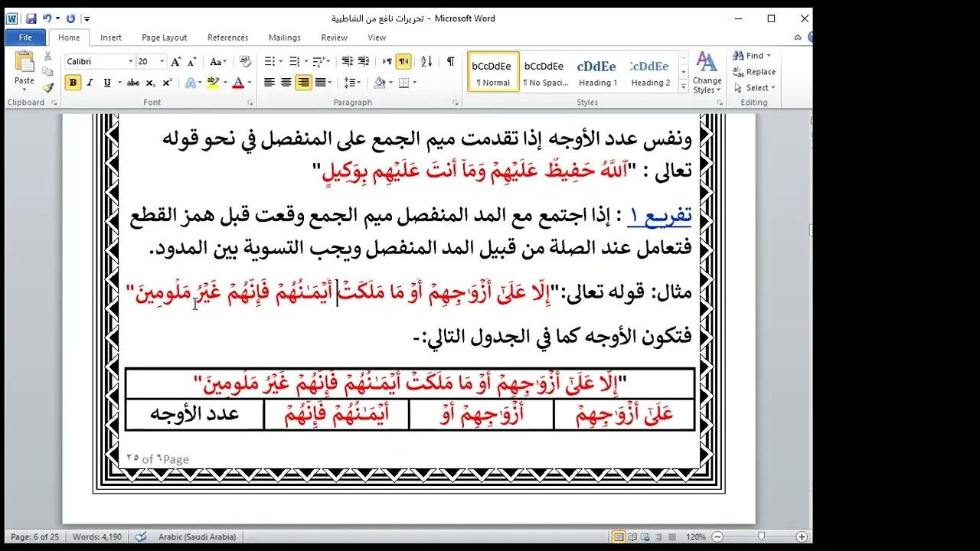Click the Sort A-Z icon
The image size is (980, 551).
426,61
